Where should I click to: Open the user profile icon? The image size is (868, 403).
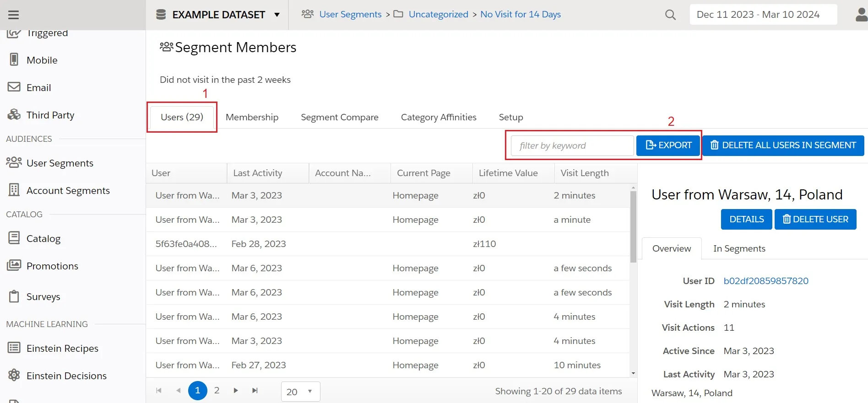point(861,15)
